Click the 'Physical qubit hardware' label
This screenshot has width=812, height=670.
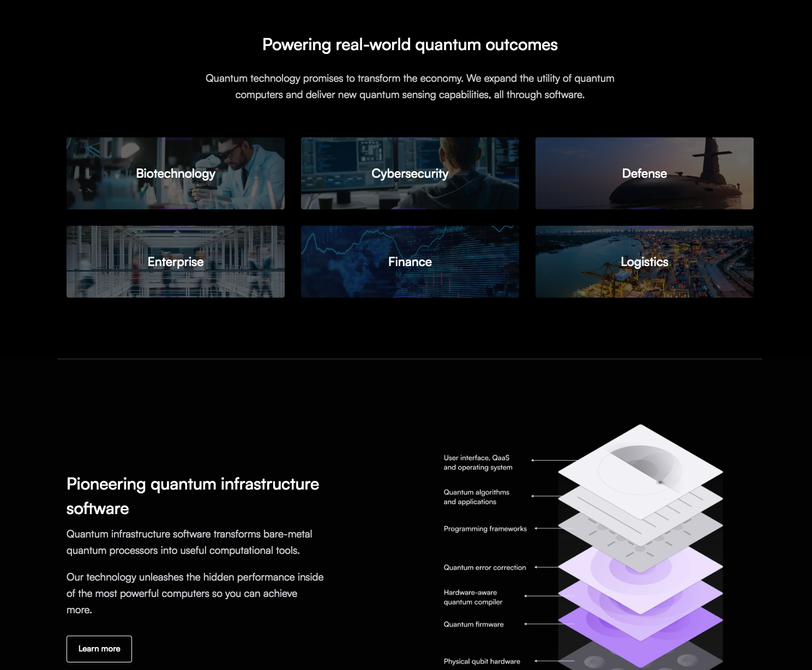[482, 661]
